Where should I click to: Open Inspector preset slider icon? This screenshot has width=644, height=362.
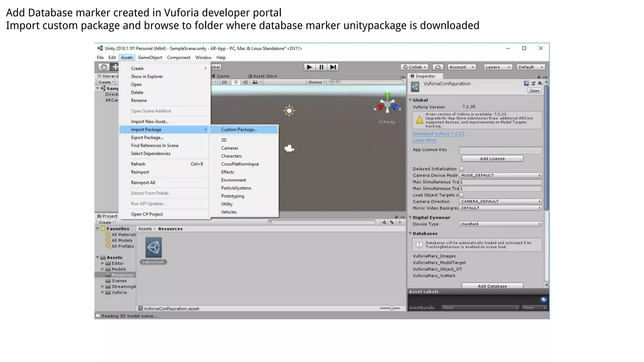pyautogui.click(x=533, y=83)
